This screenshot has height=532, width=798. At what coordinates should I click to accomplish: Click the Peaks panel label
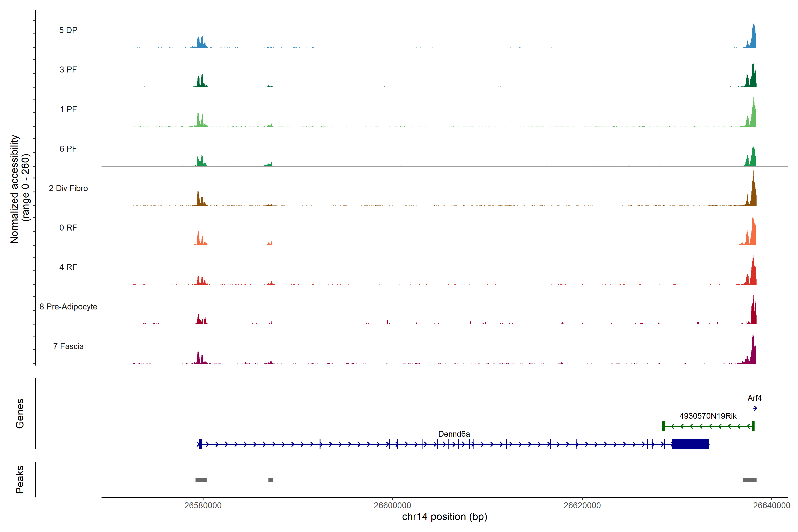[x=20, y=479]
